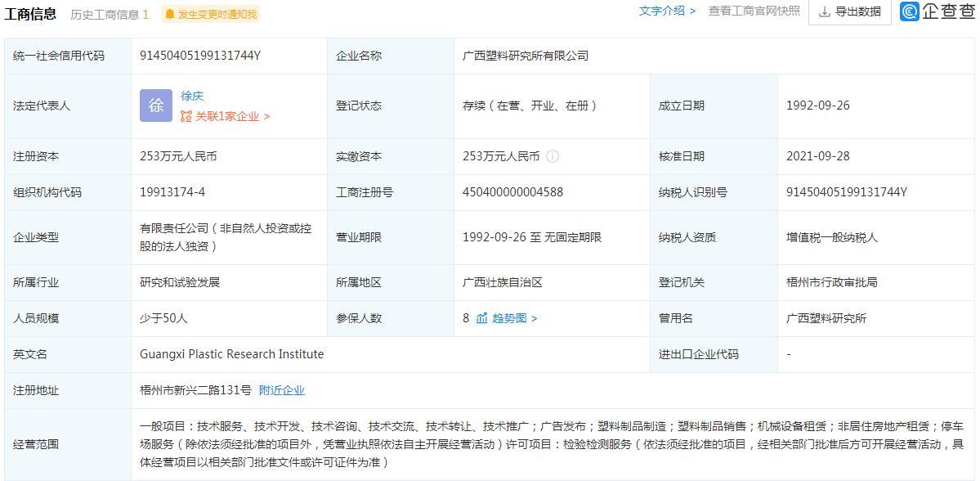Select English name Guangxi Plastic Research Institute
Viewport: 980px width, 481px height.
point(232,354)
